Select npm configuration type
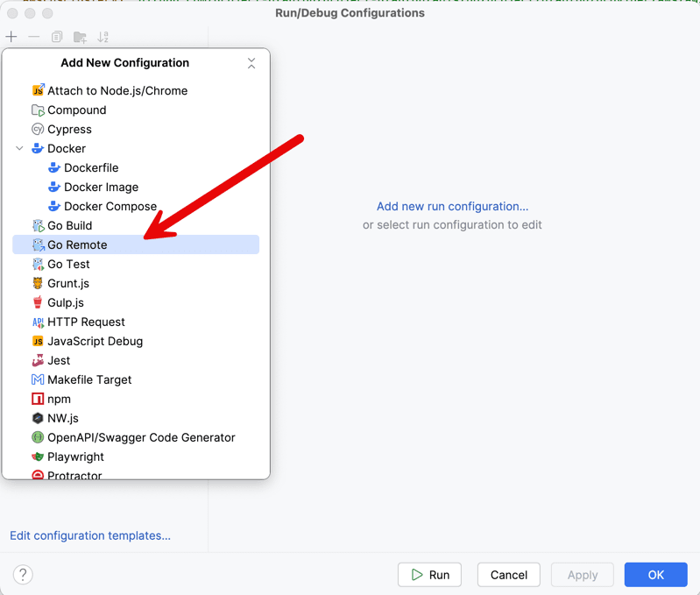700x595 pixels. click(x=136, y=399)
